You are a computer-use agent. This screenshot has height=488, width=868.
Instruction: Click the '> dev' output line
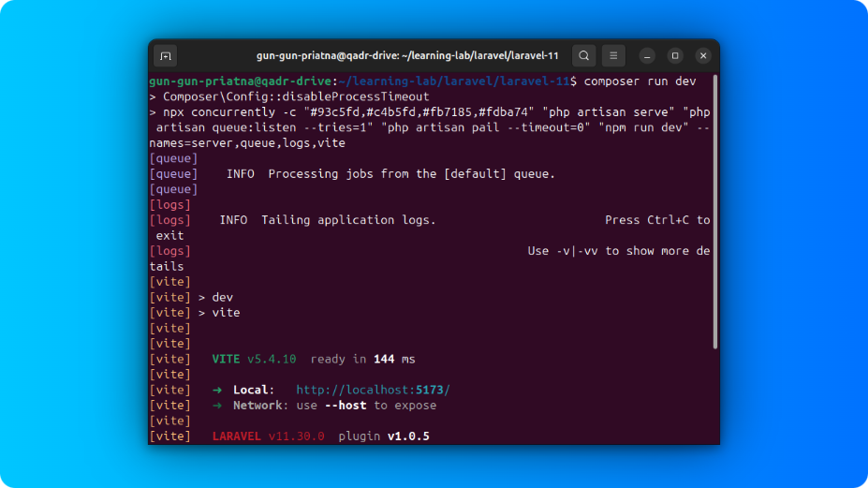pos(216,298)
